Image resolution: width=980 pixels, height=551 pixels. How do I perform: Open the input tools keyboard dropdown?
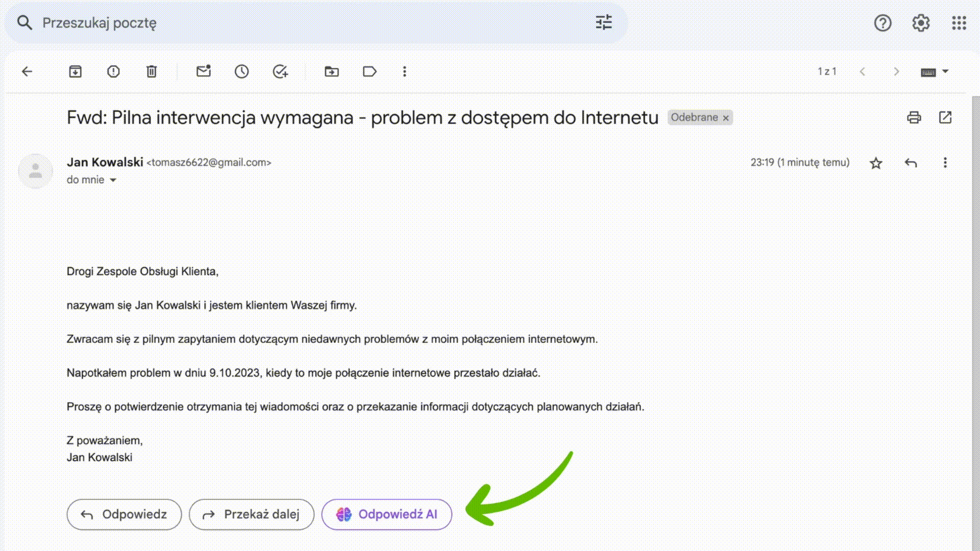[945, 71]
